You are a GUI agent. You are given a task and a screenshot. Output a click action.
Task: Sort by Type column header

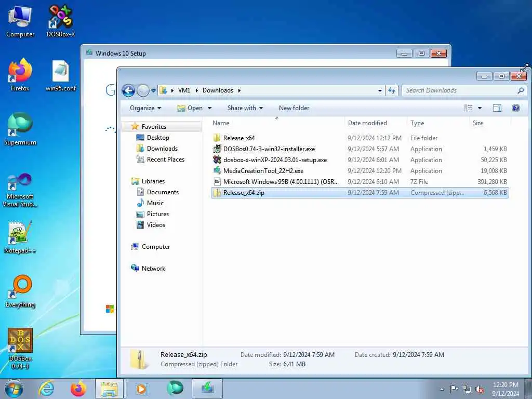click(437, 123)
